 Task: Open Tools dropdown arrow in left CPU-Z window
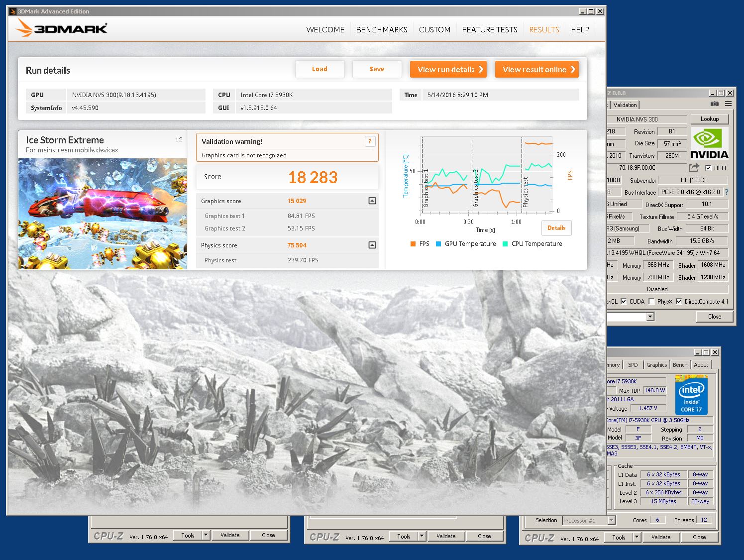[x=206, y=535]
